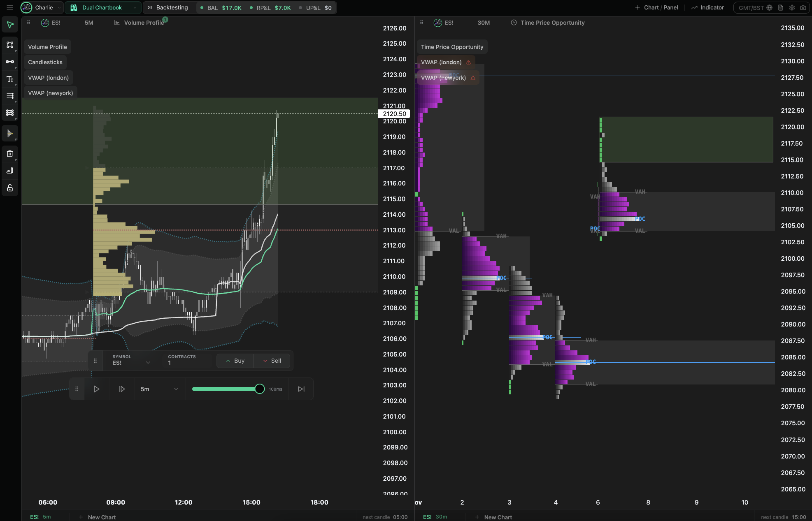
Task: Click the Sell button
Action: click(x=272, y=361)
